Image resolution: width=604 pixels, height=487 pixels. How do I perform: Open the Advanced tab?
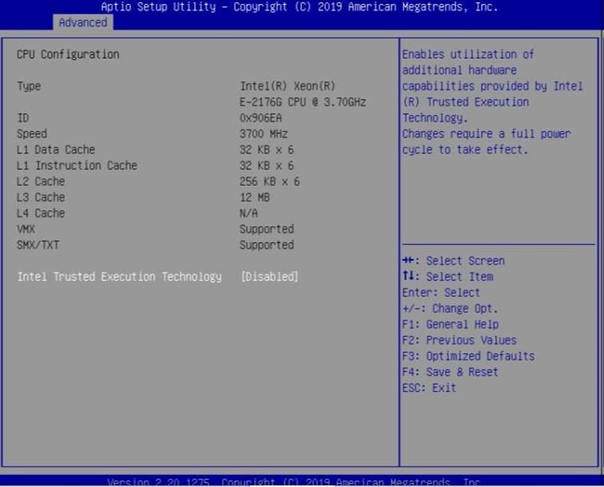click(83, 22)
